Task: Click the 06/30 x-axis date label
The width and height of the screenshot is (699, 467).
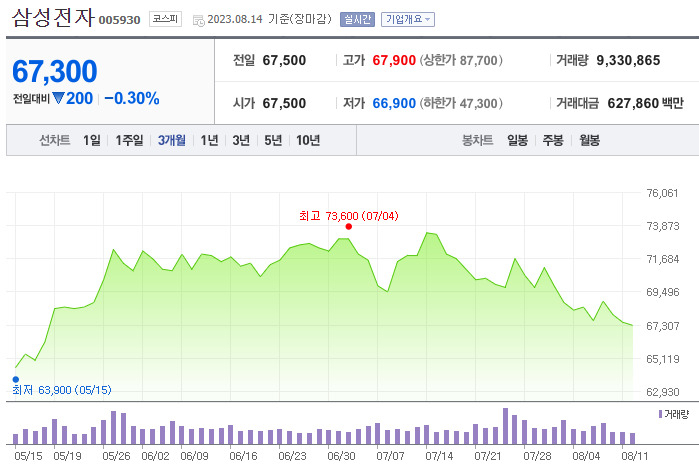Action: click(341, 456)
